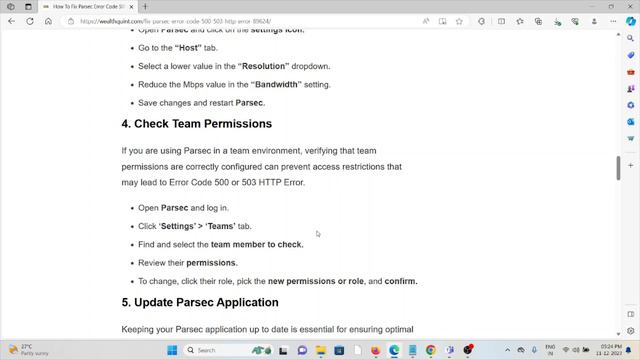Open weather widget Partly sunny
This screenshot has width=640, height=360.
coord(29,350)
